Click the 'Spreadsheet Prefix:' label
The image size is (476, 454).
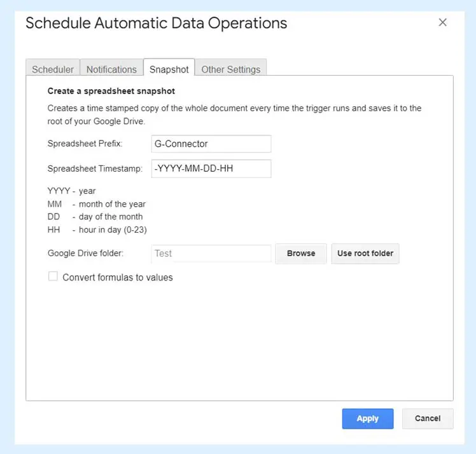pyautogui.click(x=85, y=144)
